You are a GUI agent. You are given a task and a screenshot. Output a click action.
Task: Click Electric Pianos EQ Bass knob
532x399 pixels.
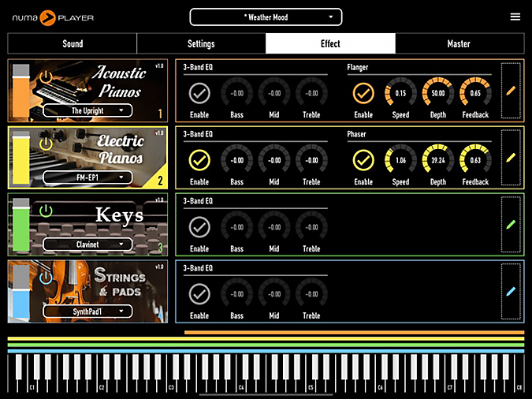(236, 160)
